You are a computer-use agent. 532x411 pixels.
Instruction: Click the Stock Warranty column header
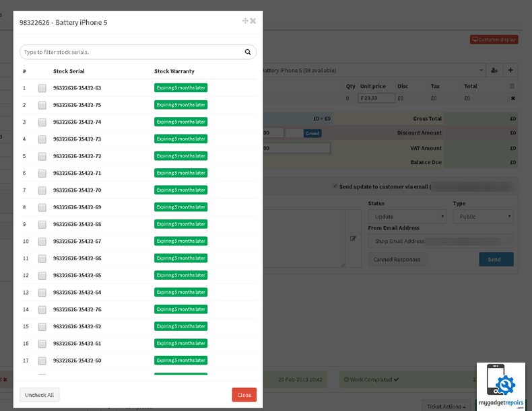pyautogui.click(x=174, y=71)
